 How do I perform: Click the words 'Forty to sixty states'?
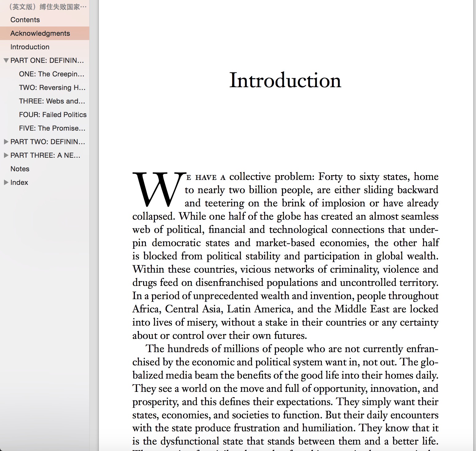362,177
